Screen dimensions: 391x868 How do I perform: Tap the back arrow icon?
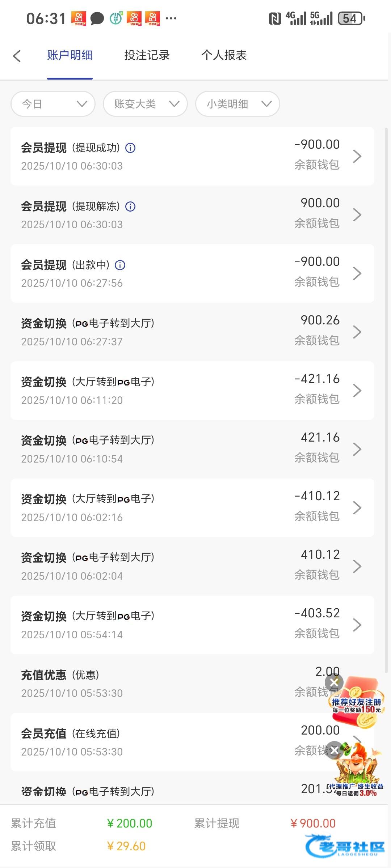click(x=17, y=56)
